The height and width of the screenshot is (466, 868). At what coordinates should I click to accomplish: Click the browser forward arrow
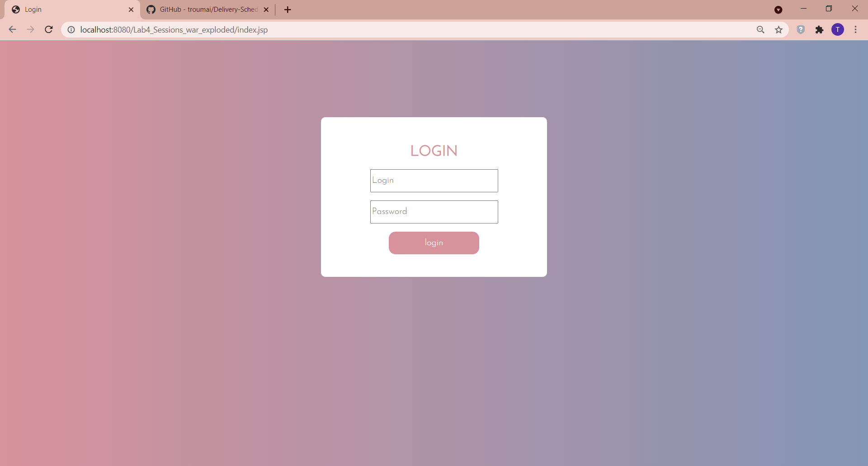click(30, 30)
